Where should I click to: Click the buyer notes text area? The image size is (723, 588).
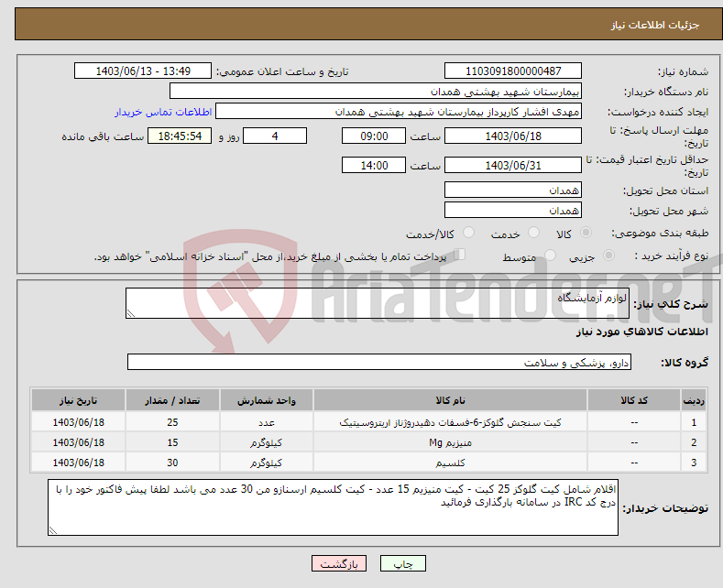[333, 507]
